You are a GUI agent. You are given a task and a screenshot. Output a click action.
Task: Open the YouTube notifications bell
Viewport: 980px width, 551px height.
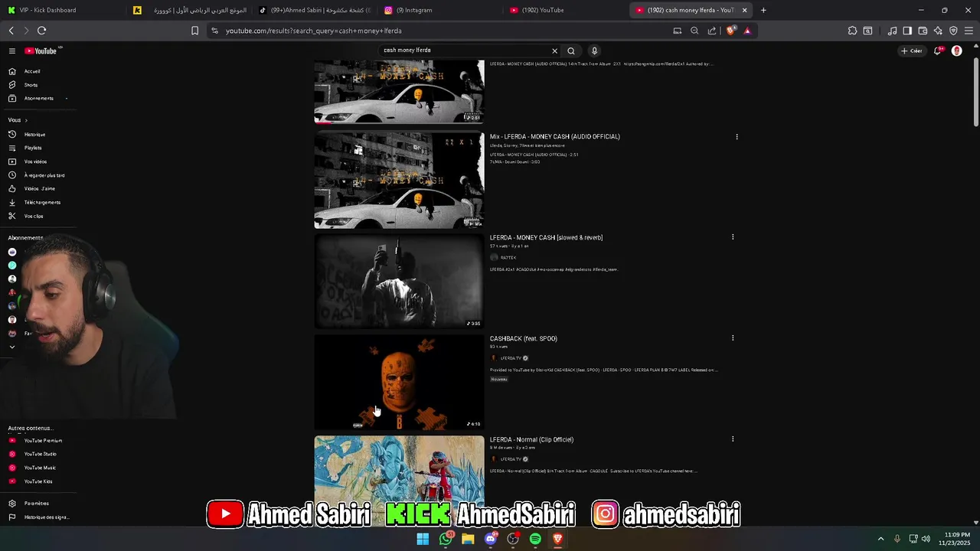(937, 51)
